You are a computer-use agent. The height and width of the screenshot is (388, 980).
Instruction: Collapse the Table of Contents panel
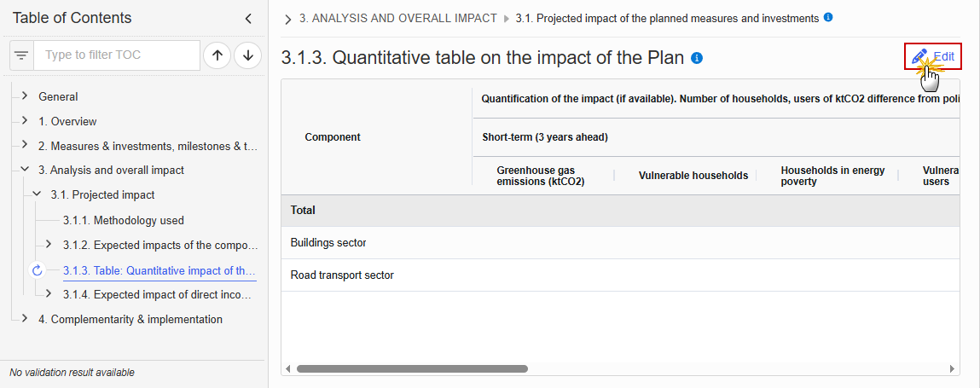248,19
